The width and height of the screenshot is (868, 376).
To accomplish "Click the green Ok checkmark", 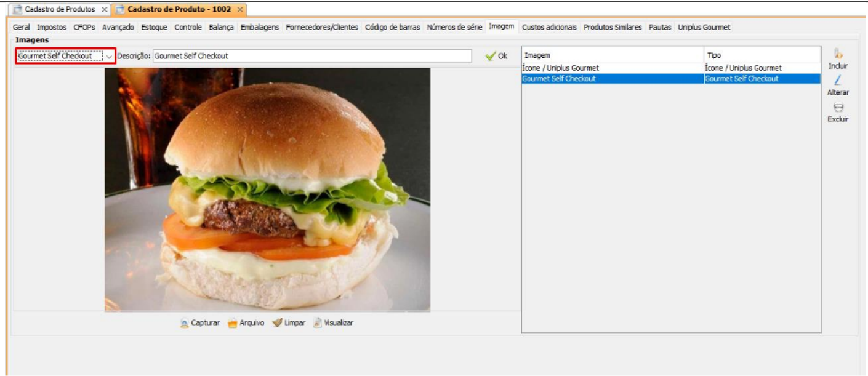I will pyautogui.click(x=490, y=56).
